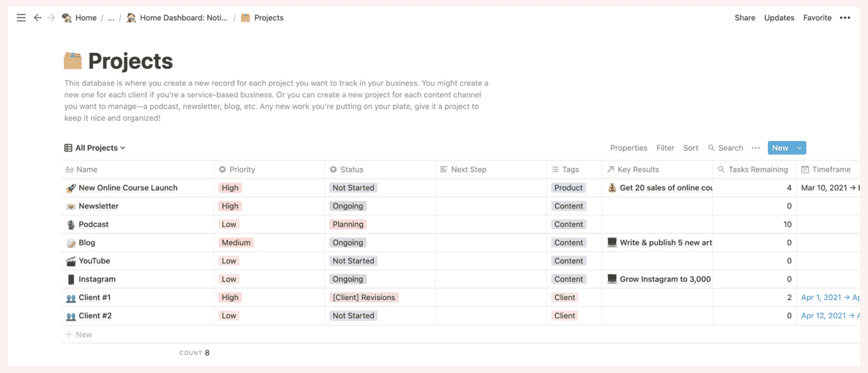Click the 10 tasks remaining for Podcast

point(787,224)
